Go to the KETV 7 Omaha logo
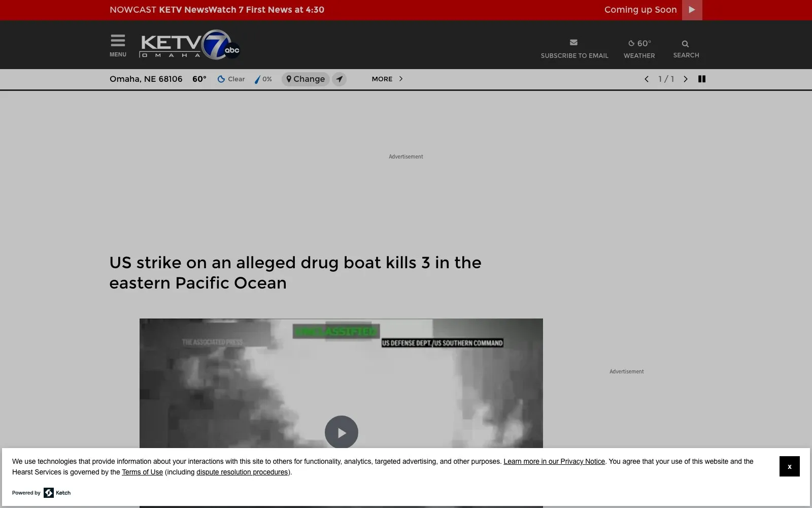The width and height of the screenshot is (812, 508). 190,45
